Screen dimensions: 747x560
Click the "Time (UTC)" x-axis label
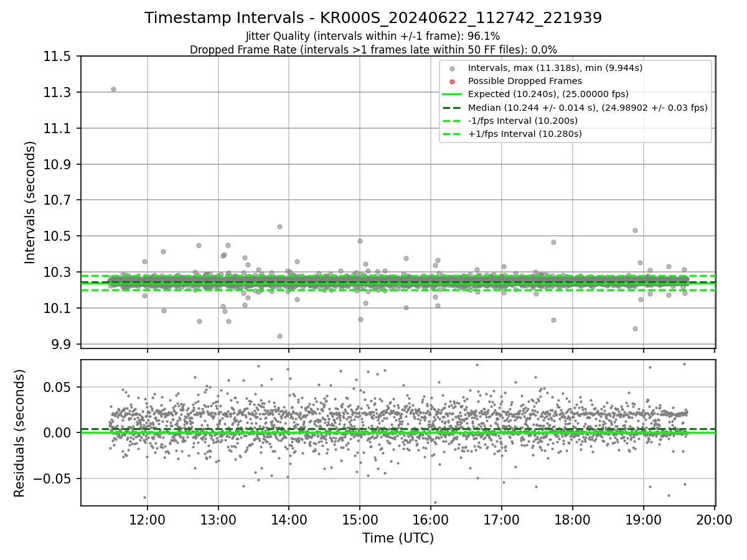(x=398, y=538)
